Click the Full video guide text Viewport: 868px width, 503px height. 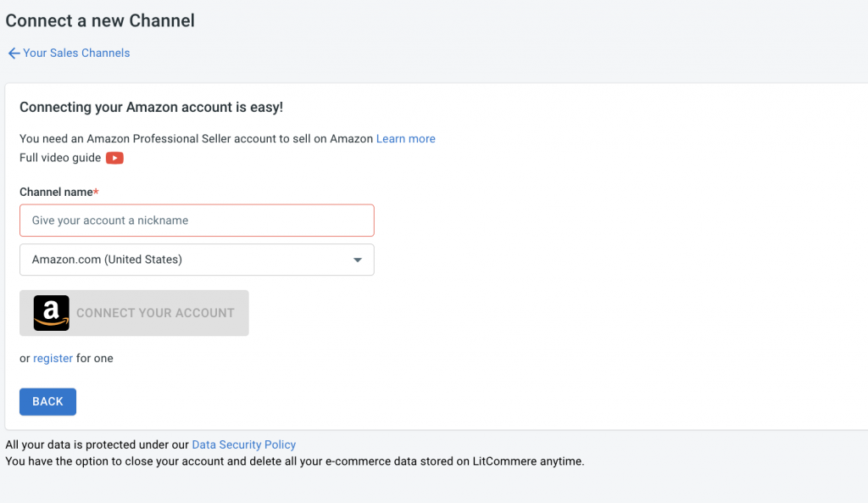pos(60,158)
